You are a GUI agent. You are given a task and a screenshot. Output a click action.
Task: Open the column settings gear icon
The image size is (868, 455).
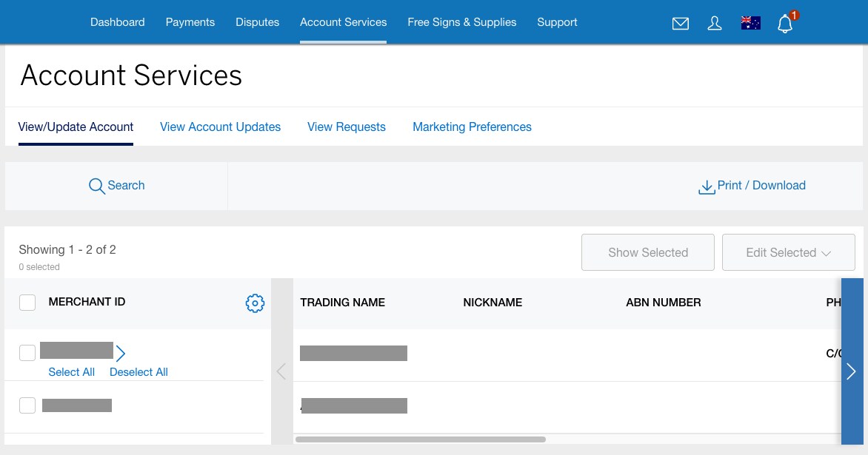(255, 303)
